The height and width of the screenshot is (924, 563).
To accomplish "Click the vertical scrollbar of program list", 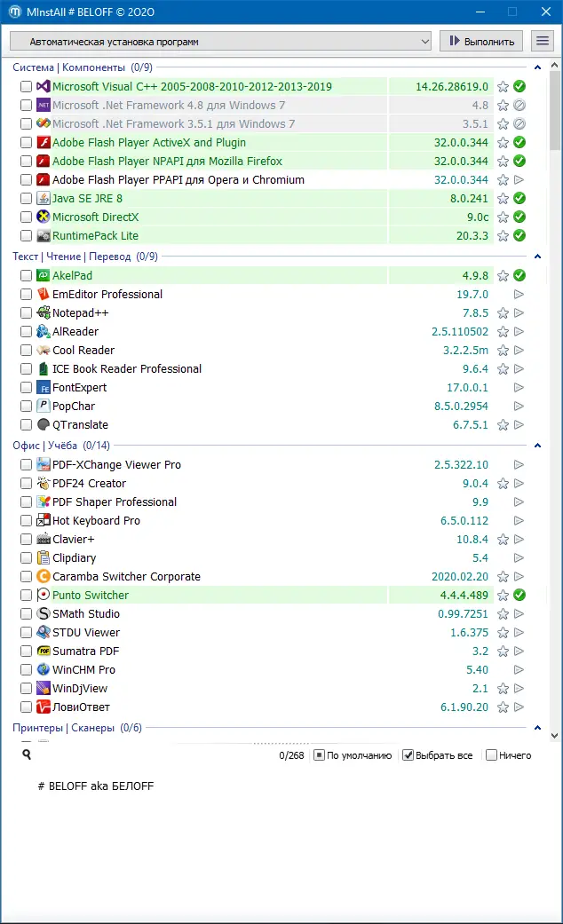I will pyautogui.click(x=555, y=399).
